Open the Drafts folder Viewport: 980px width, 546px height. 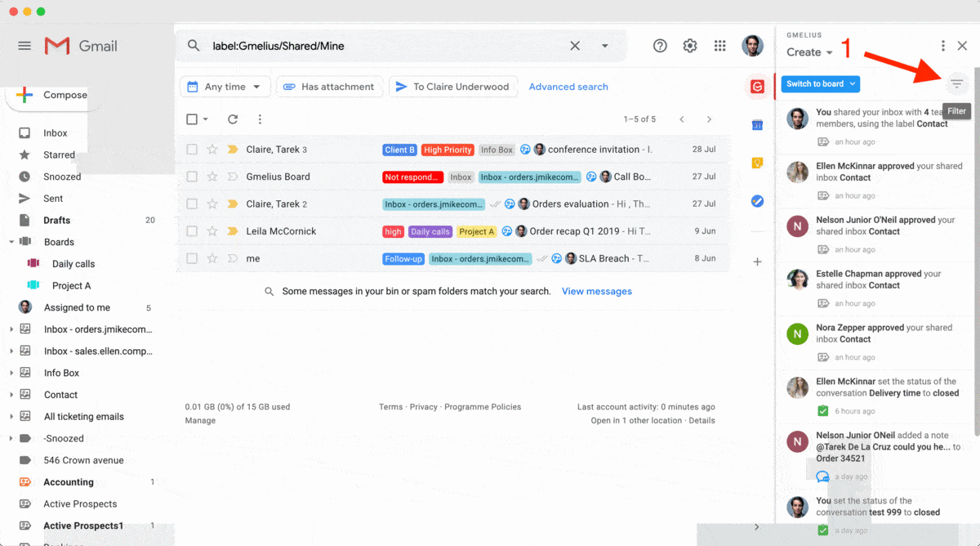click(56, 220)
